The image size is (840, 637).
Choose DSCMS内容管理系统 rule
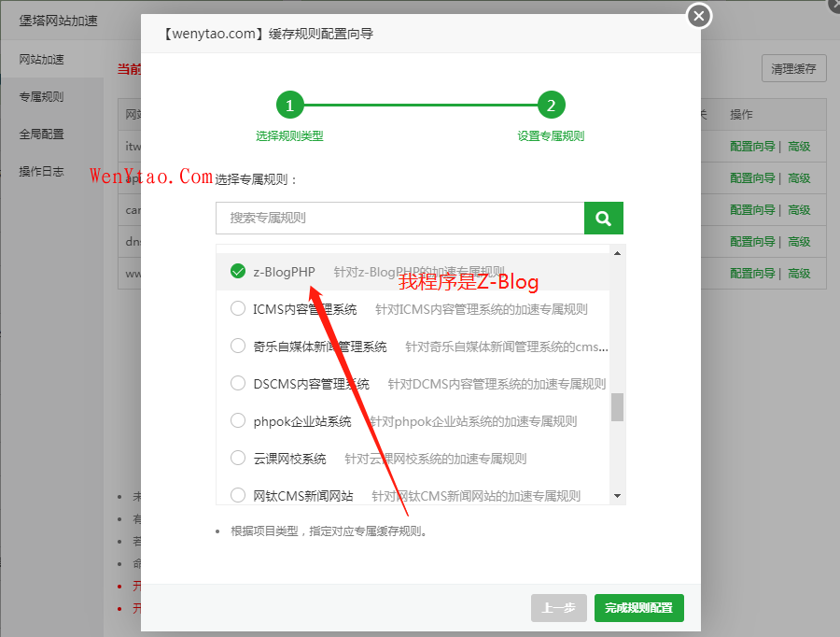click(x=238, y=384)
